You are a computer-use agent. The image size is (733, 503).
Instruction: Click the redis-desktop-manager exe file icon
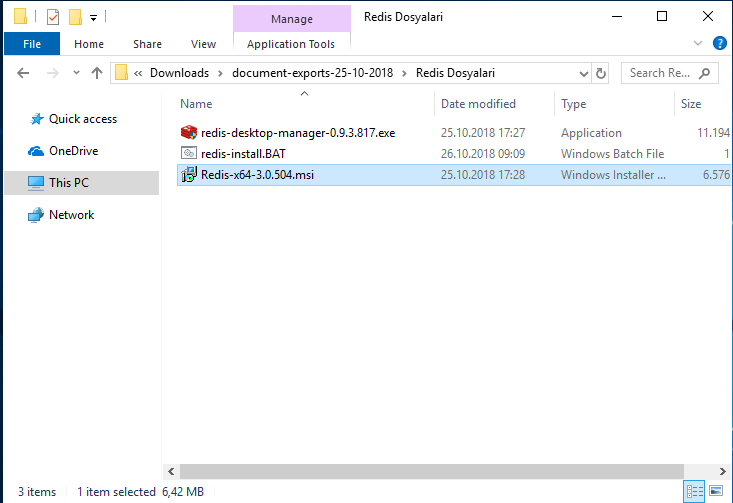click(189, 133)
